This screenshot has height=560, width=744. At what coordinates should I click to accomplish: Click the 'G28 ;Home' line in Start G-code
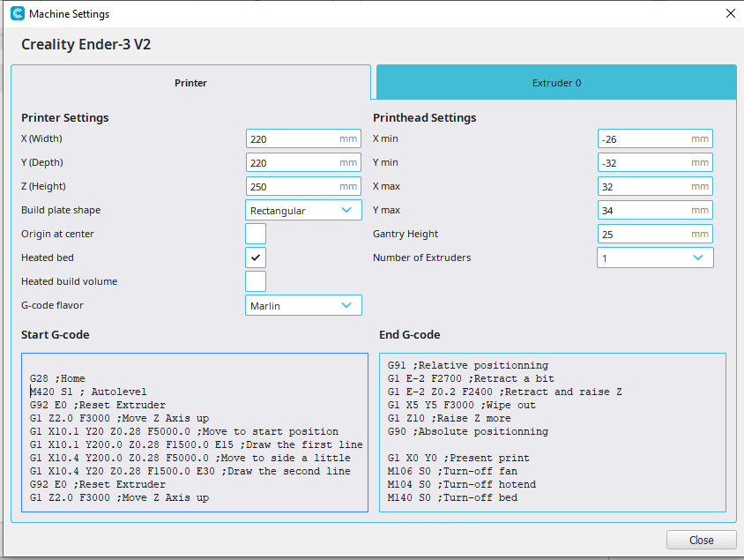pos(57,378)
